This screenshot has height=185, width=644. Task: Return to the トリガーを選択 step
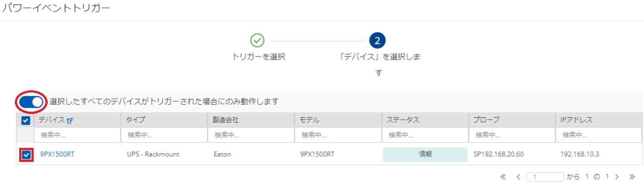259,57
